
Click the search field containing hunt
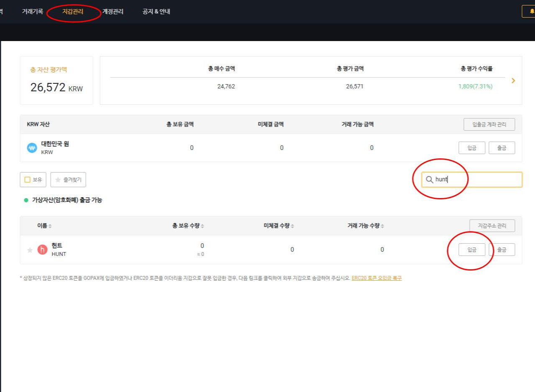click(x=472, y=180)
